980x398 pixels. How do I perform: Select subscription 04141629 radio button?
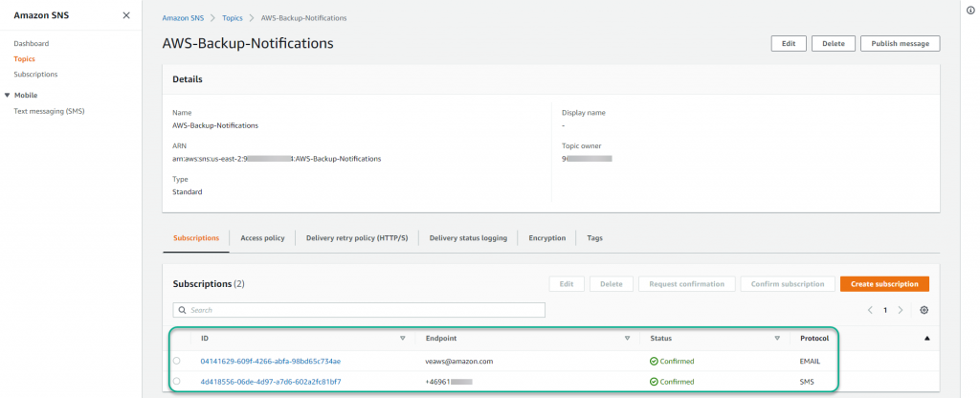[x=177, y=361]
